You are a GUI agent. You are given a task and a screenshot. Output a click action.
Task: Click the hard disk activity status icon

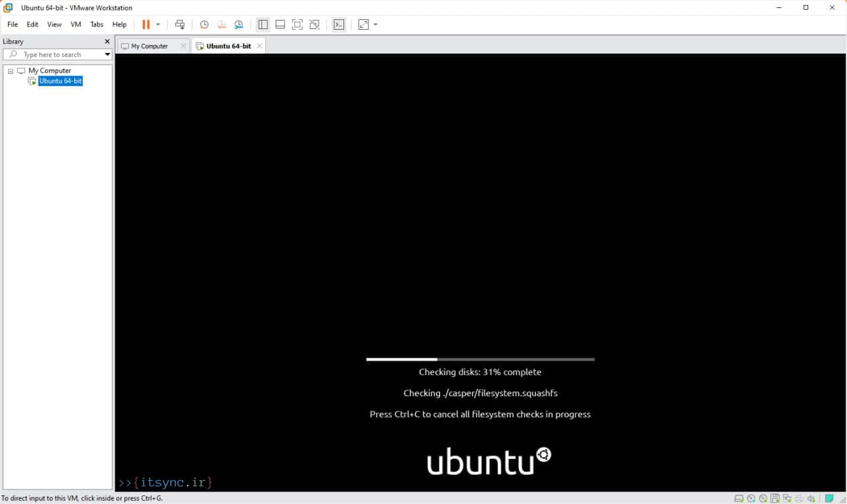pyautogui.click(x=738, y=498)
